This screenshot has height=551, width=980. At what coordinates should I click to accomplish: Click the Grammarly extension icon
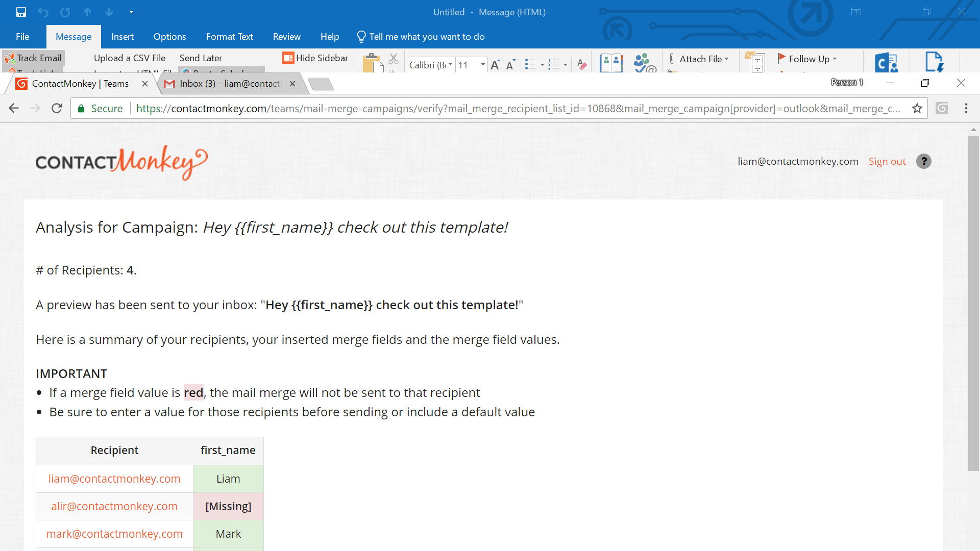pos(942,108)
